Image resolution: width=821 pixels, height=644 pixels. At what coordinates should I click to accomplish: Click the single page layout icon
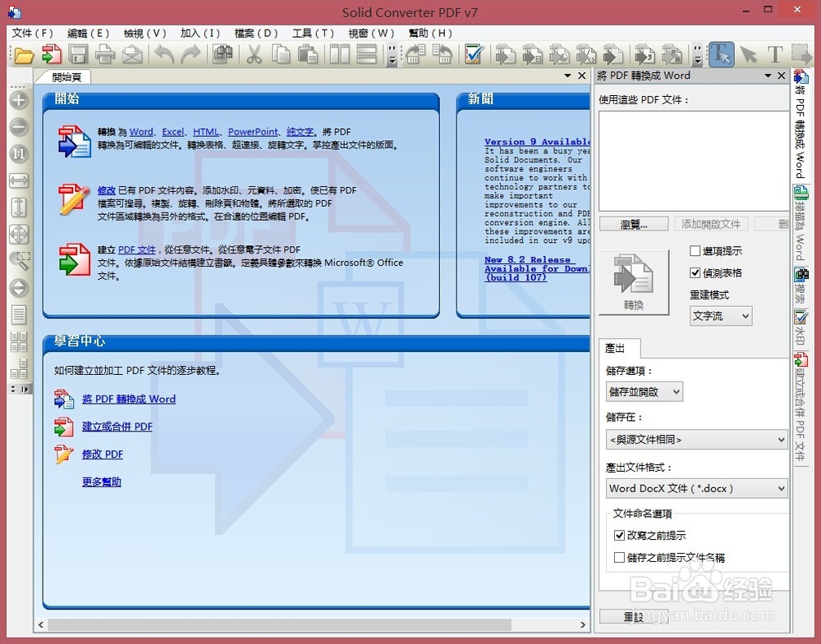click(x=19, y=314)
